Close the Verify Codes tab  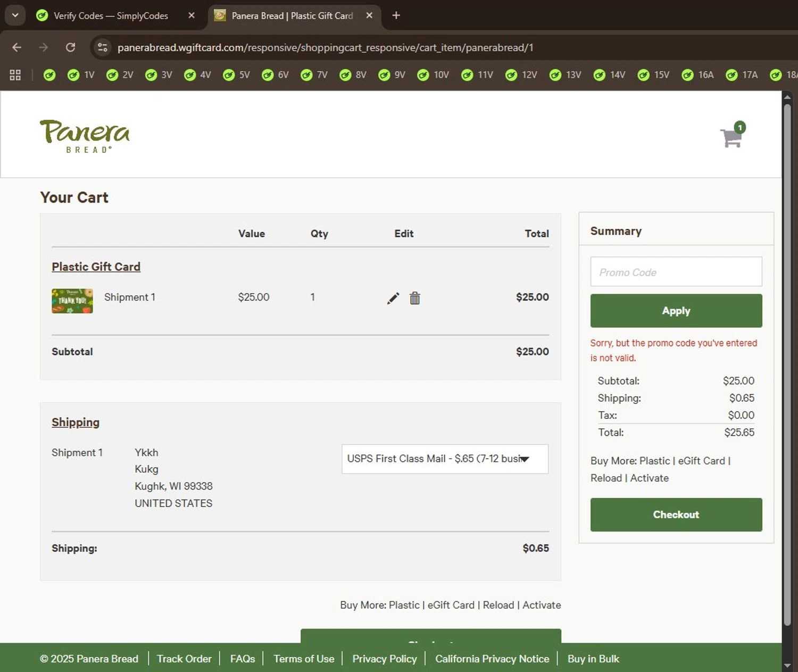[x=192, y=15]
